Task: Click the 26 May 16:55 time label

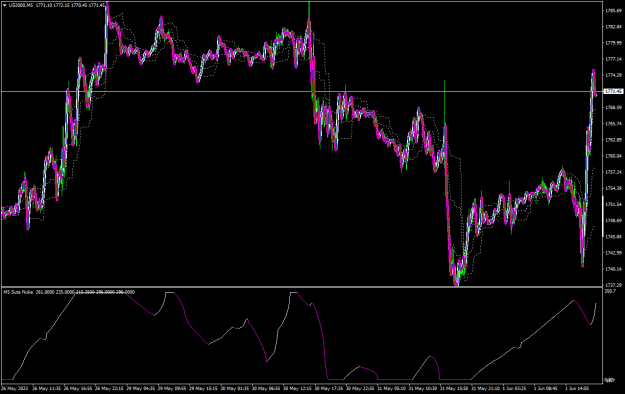Action: coord(78,388)
